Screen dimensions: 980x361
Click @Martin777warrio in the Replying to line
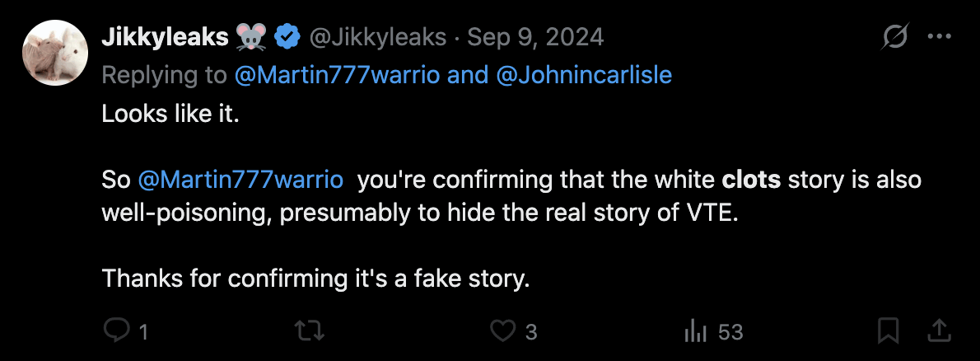point(338,76)
